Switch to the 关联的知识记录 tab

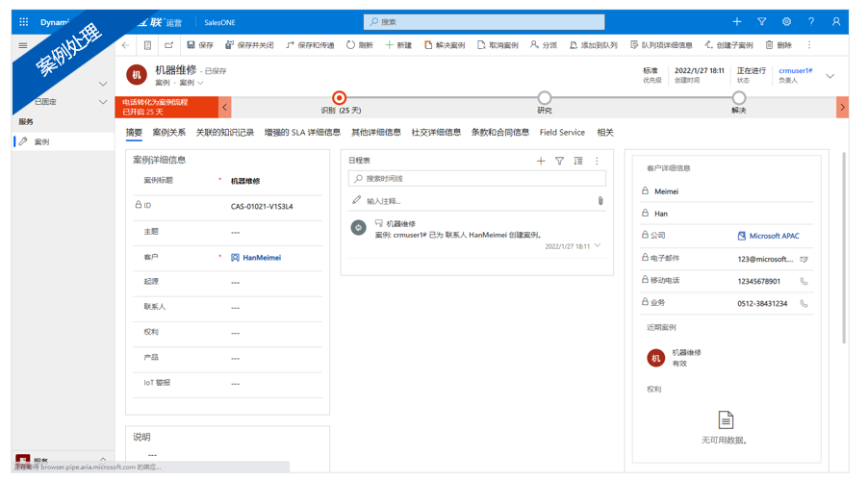coord(225,133)
